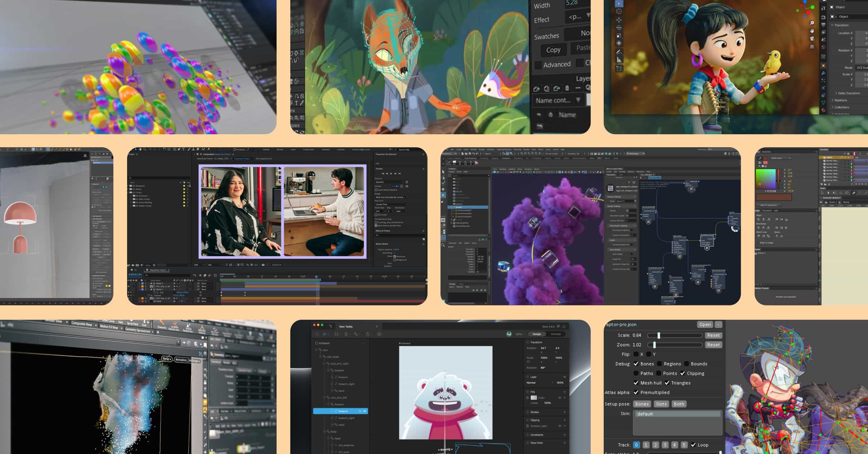Image resolution: width=868 pixels, height=454 pixels.
Task: Adjust the Zoom slider in Spine viewer
Action: [674, 345]
